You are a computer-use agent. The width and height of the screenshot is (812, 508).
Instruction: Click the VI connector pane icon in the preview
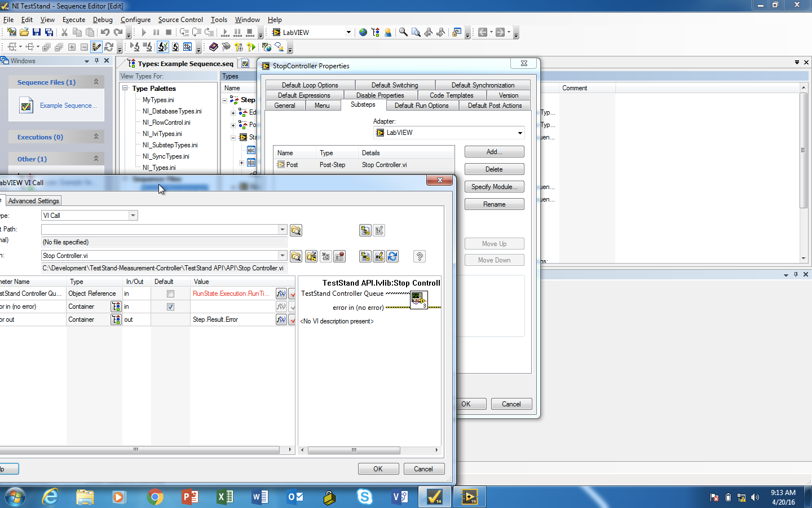point(418,300)
